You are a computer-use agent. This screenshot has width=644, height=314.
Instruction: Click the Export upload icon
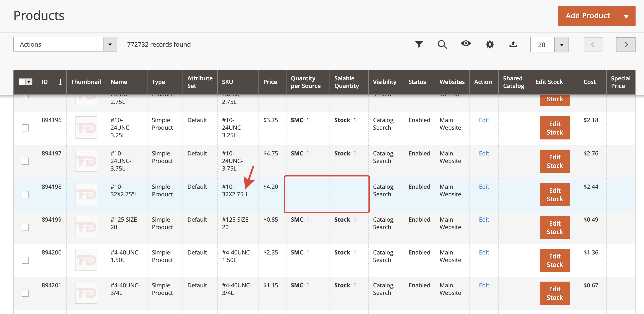pyautogui.click(x=513, y=44)
